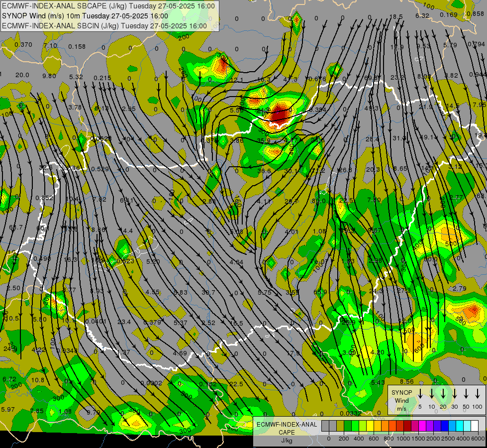487x448 pixels.
Task: Pick the white CAPE swatch at the 6000 end
Action: pyautogui.click(x=474, y=426)
